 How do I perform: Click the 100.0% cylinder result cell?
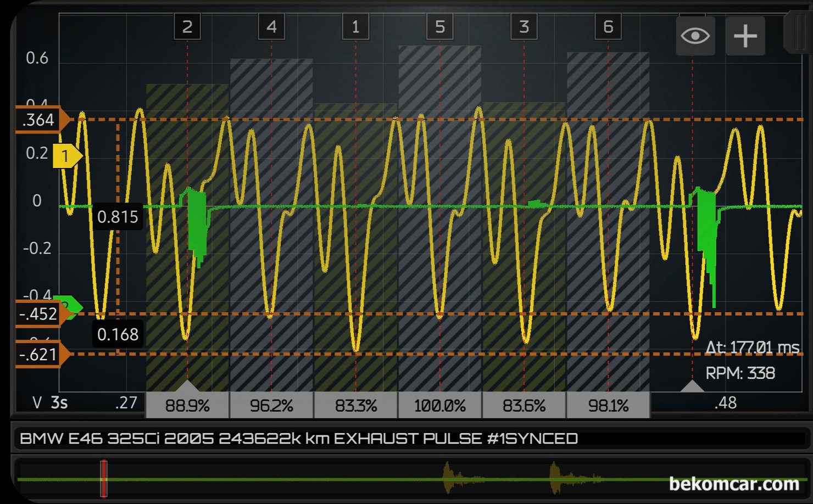[x=439, y=406]
